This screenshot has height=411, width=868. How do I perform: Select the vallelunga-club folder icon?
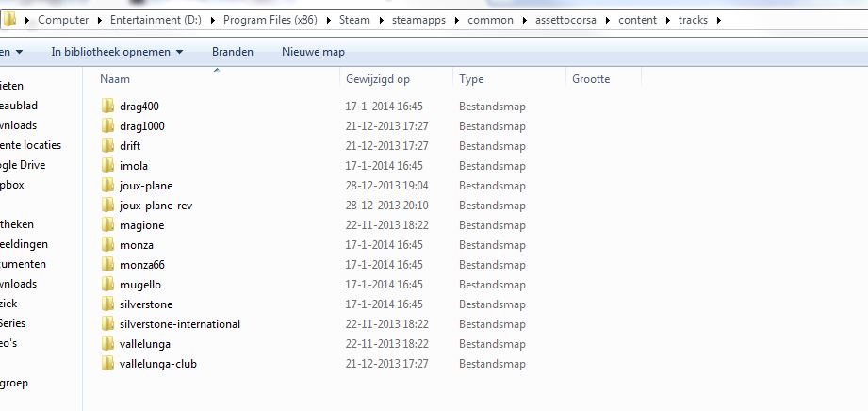coord(107,364)
